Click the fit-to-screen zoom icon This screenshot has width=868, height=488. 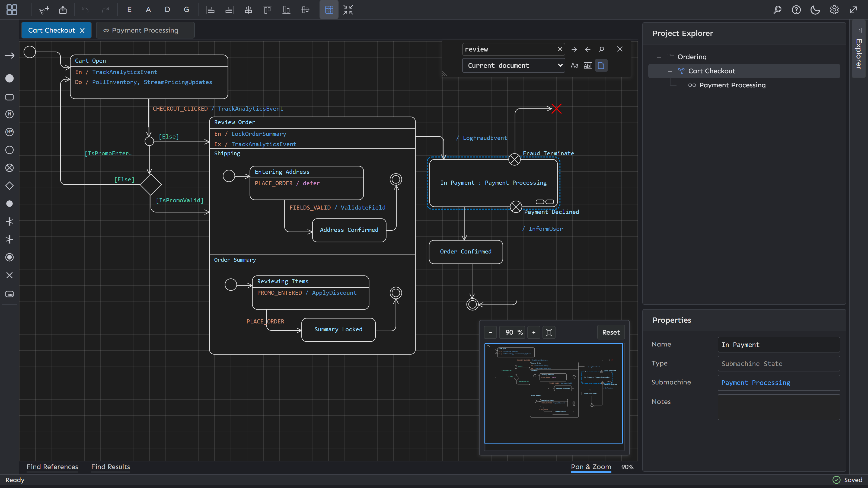(549, 332)
